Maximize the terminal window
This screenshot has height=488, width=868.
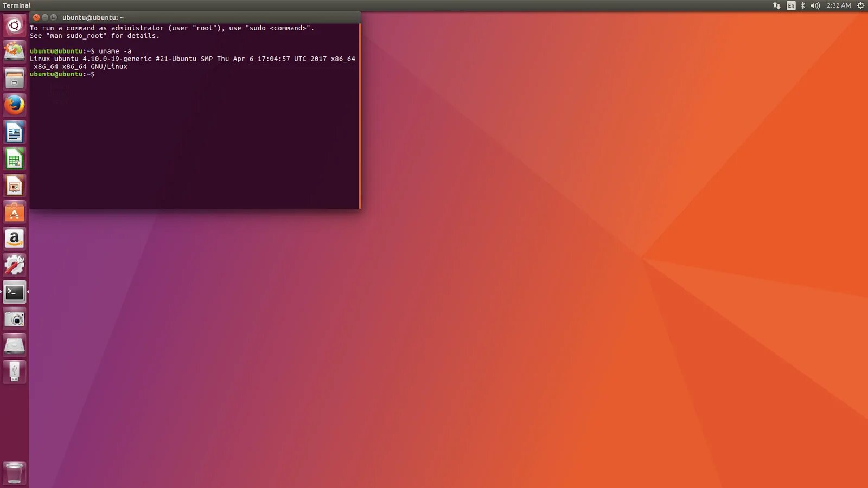[54, 17]
